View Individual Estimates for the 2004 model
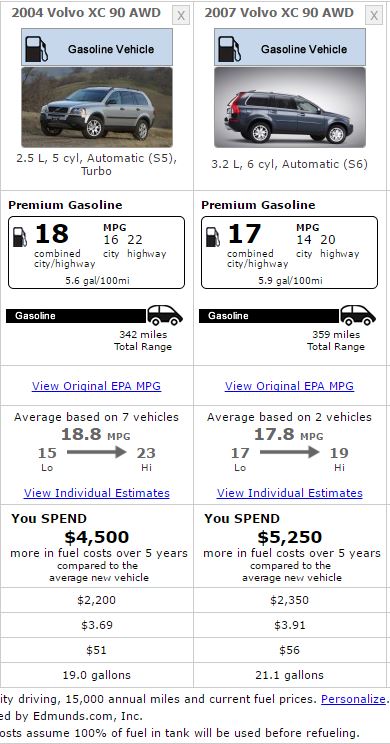390x744 pixels. 97,493
